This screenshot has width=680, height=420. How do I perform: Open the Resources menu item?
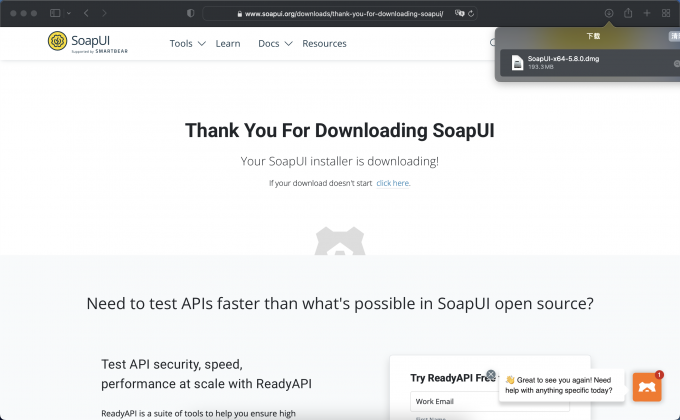click(324, 43)
